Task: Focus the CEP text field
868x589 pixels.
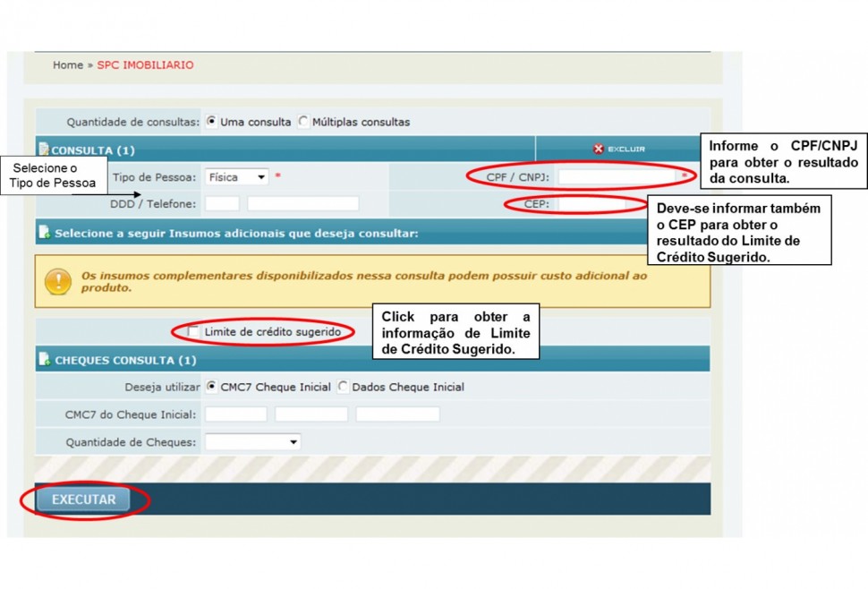Action: pyautogui.click(x=591, y=204)
